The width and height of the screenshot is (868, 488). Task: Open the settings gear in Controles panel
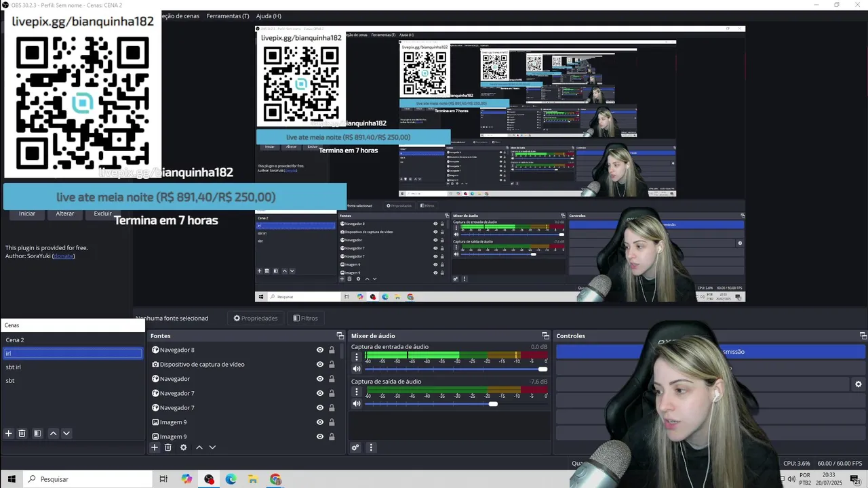[x=859, y=384]
